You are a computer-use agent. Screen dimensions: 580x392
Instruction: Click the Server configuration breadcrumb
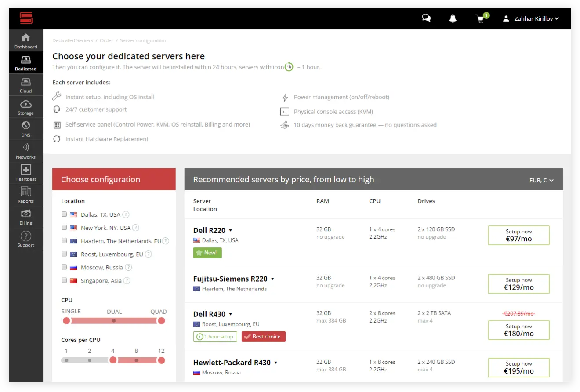point(143,40)
